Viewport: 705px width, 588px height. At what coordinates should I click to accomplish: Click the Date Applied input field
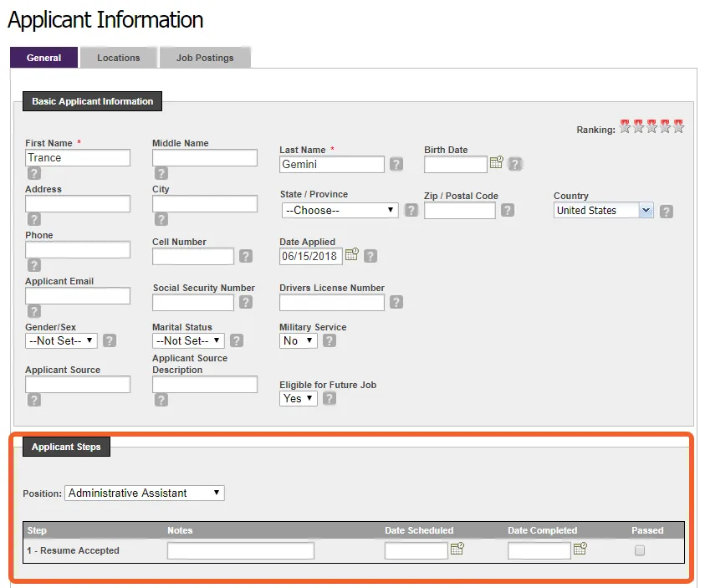coord(311,256)
